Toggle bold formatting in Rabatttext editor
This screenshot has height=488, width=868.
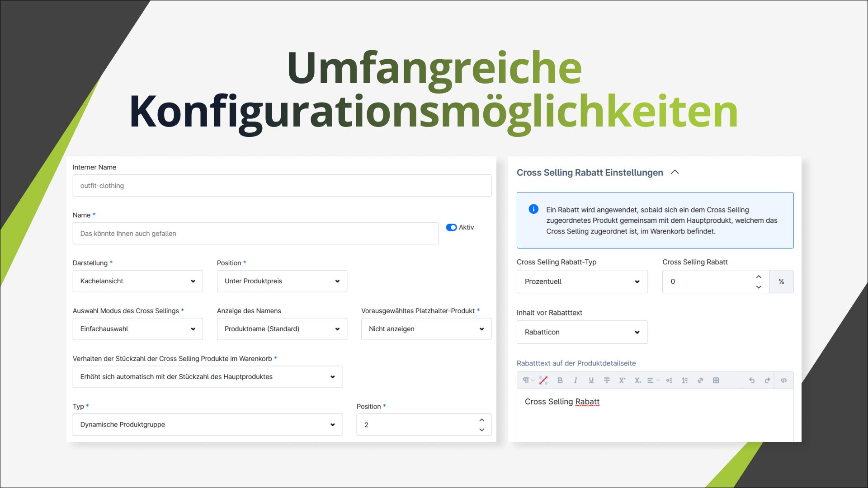[560, 380]
